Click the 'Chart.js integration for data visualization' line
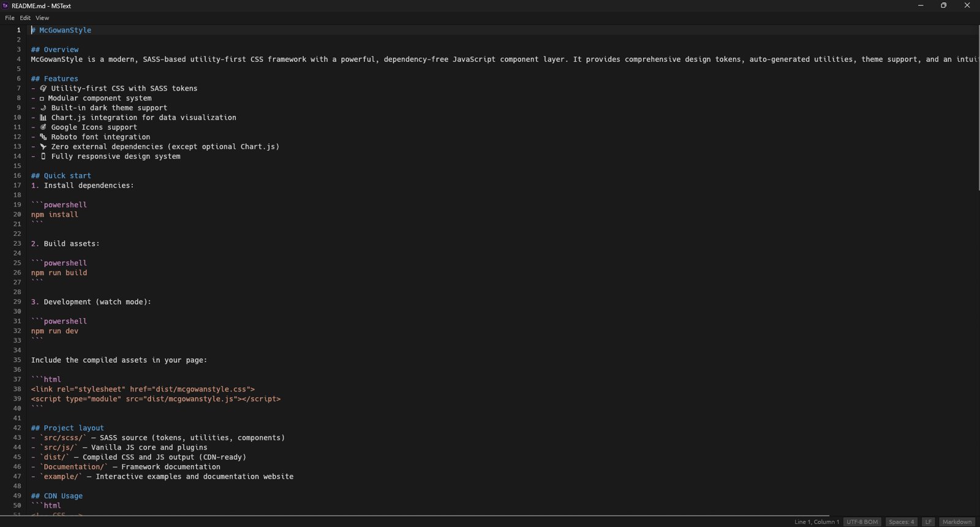The width and height of the screenshot is (980, 527). click(x=134, y=118)
